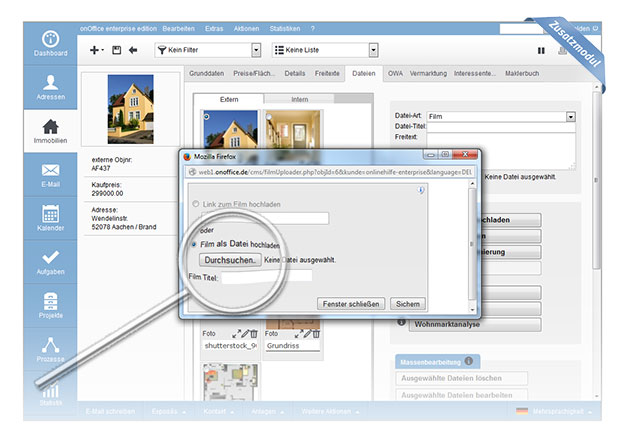Click the Wohnmarktanalyse button
This screenshot has width=625, height=443.
475,324
